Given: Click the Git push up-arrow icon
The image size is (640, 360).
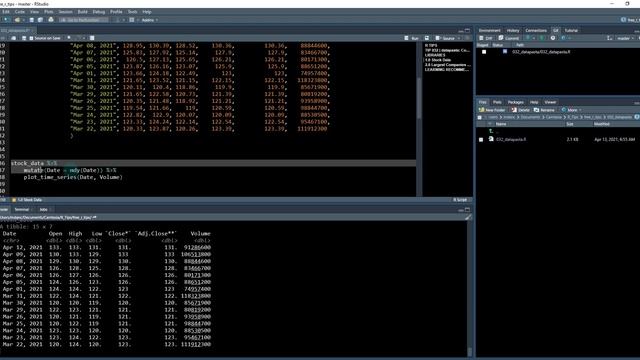Looking at the screenshot, I should [542, 38].
